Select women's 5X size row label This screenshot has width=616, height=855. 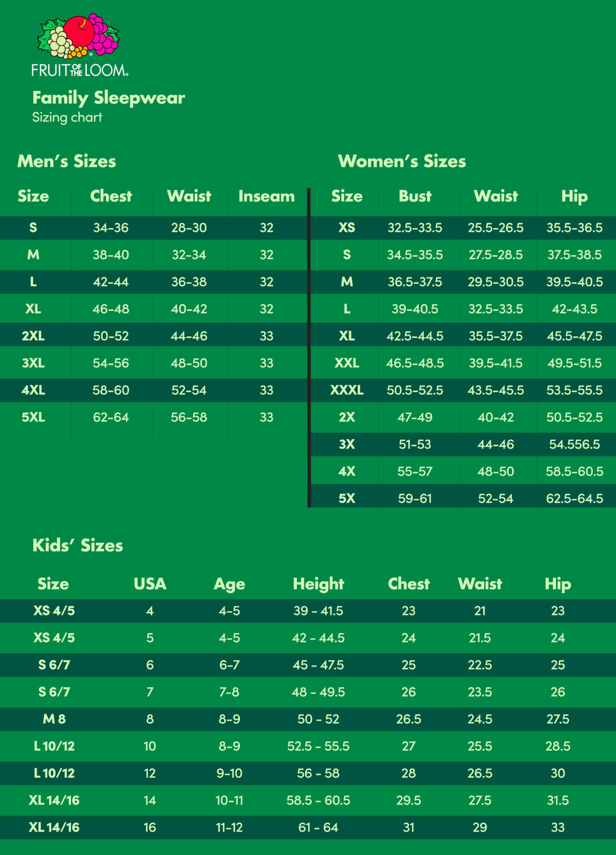click(347, 499)
